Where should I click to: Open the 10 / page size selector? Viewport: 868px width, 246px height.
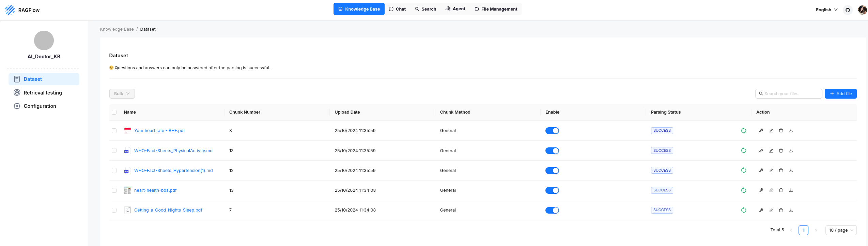(x=841, y=230)
